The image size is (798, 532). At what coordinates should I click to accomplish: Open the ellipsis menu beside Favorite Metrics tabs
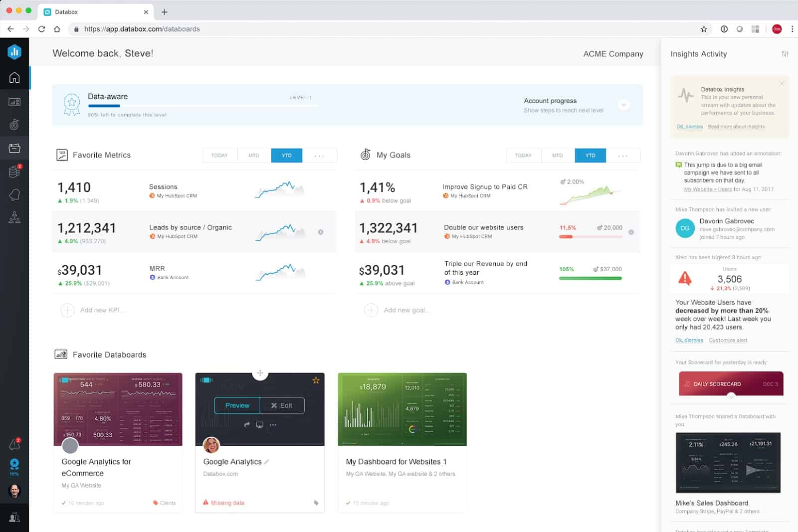[320, 155]
